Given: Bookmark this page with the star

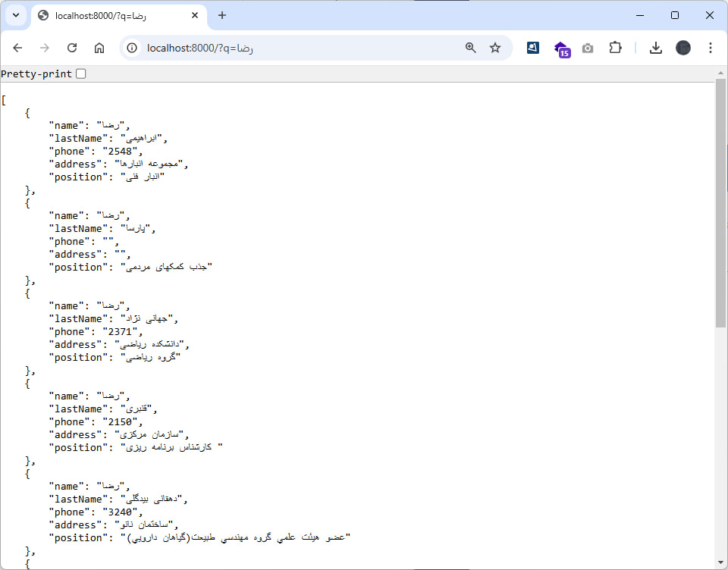Looking at the screenshot, I should coord(495,48).
